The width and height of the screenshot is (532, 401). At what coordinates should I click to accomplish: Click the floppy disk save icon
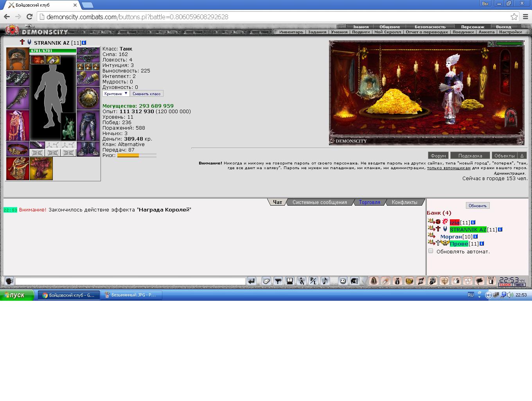pos(290,281)
